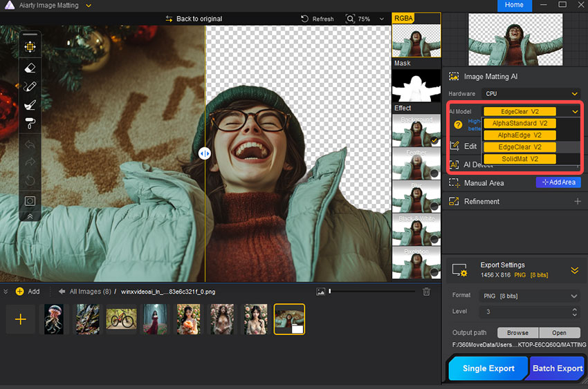
Task: Toggle the Feather effect
Action: pos(434,173)
